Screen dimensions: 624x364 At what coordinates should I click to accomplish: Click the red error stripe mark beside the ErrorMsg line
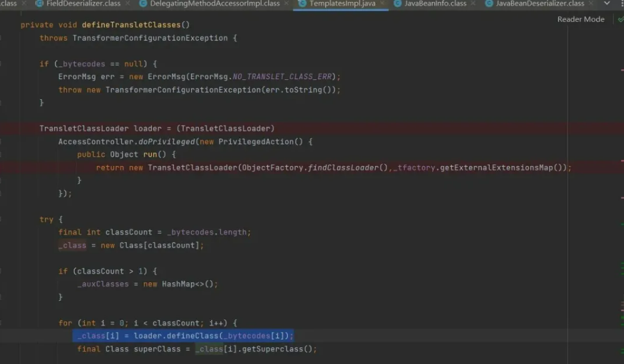pos(622,70)
